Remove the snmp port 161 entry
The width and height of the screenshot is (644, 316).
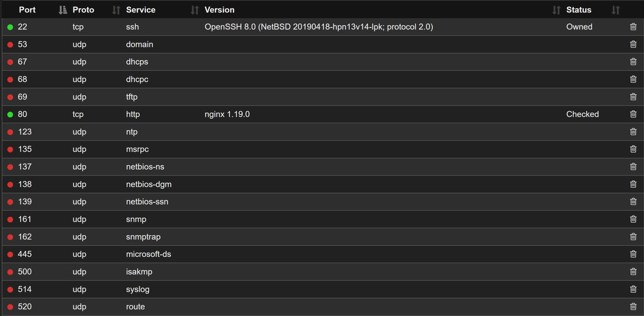pyautogui.click(x=633, y=219)
